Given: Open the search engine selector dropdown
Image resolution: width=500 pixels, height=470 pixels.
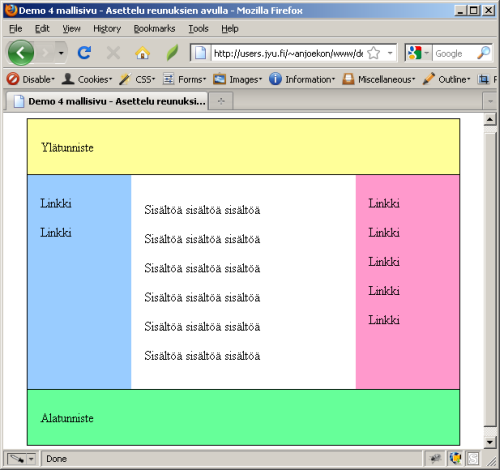Looking at the screenshot, I should (x=419, y=53).
